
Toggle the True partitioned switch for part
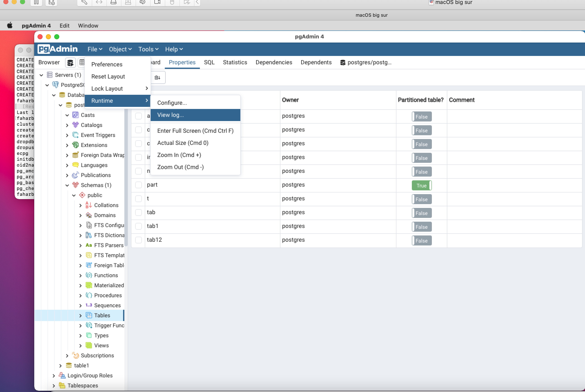[x=421, y=186]
